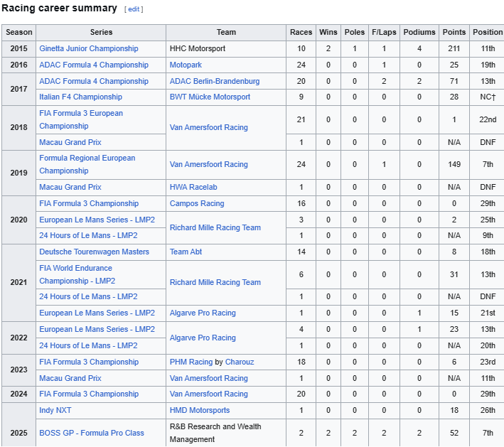This screenshot has height=447, width=504.
Task: Open FIA Formula 3 Championship link in 2020 row
Action: pos(89,203)
